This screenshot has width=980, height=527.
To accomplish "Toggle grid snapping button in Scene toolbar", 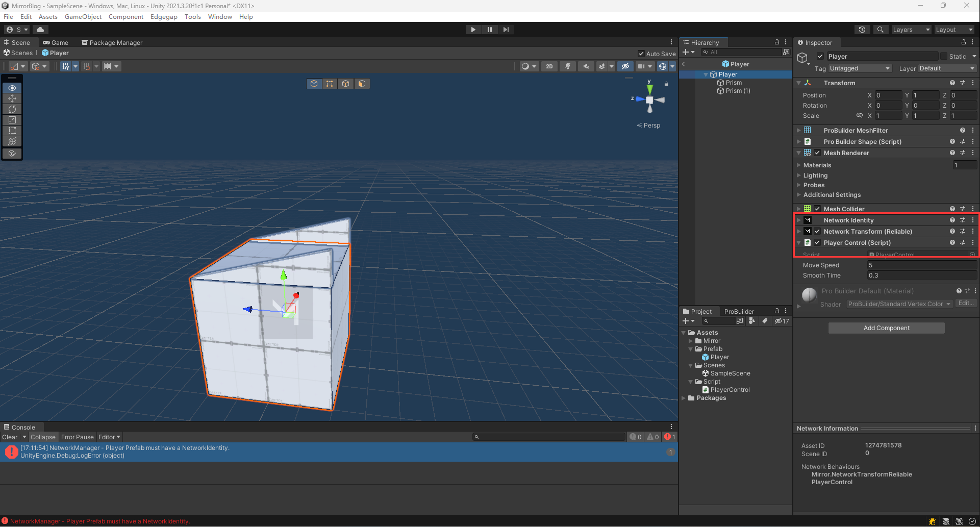I will click(65, 66).
